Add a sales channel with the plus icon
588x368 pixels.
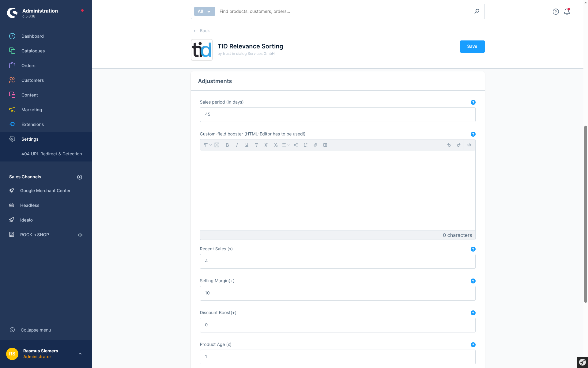point(80,177)
